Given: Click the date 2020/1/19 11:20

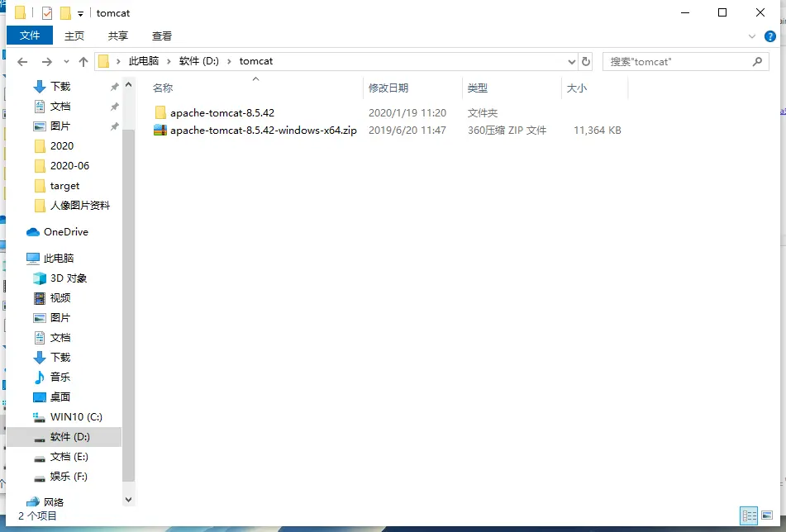Looking at the screenshot, I should tap(407, 112).
